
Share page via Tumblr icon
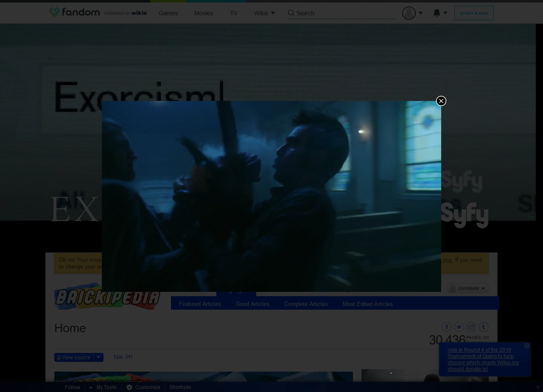coord(484,327)
